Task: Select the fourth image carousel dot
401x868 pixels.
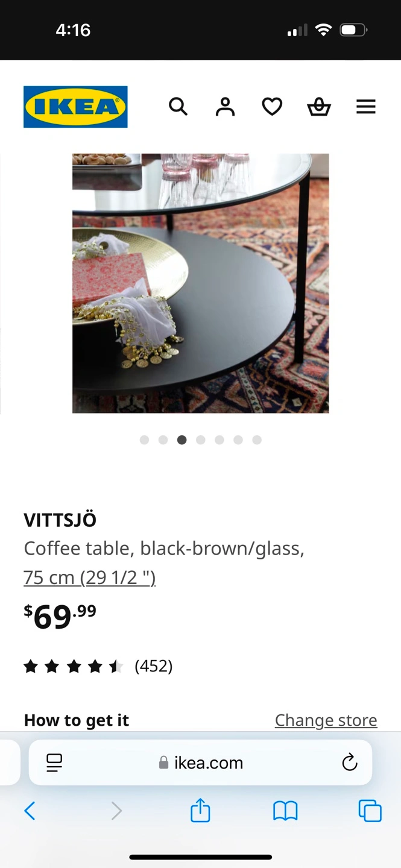Action: point(201,440)
